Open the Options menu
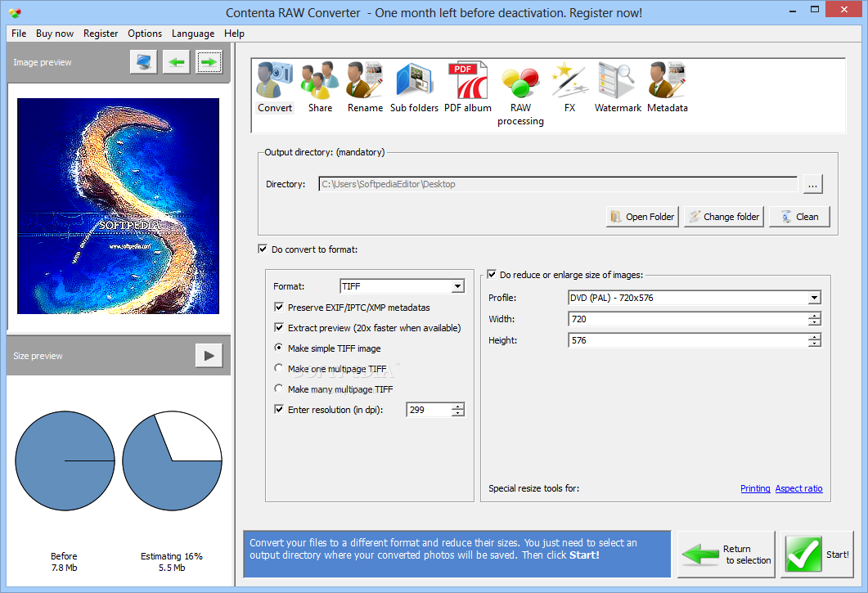Screen dimensions: 868x593 (145, 34)
